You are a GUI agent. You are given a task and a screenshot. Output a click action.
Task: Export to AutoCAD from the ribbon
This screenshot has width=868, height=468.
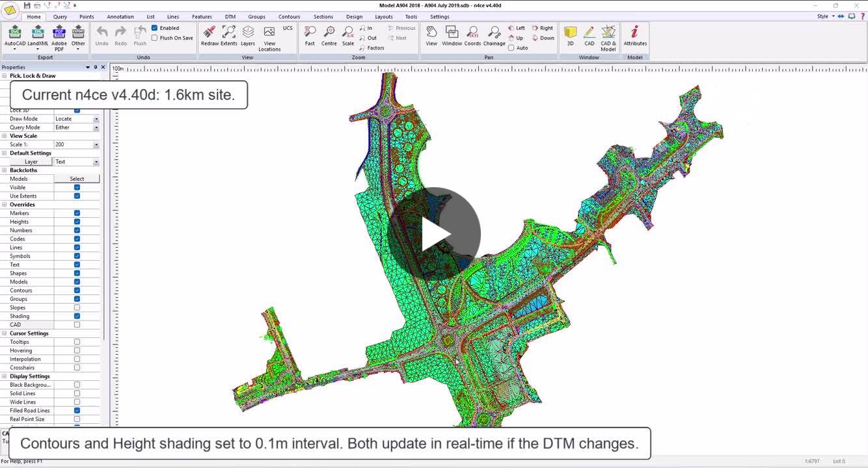pyautogui.click(x=14, y=36)
